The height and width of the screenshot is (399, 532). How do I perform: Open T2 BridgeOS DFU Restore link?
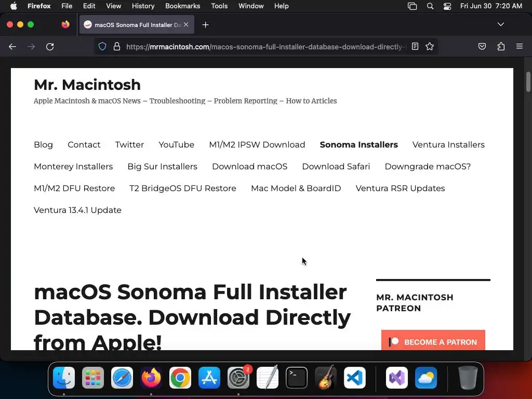pyautogui.click(x=182, y=188)
